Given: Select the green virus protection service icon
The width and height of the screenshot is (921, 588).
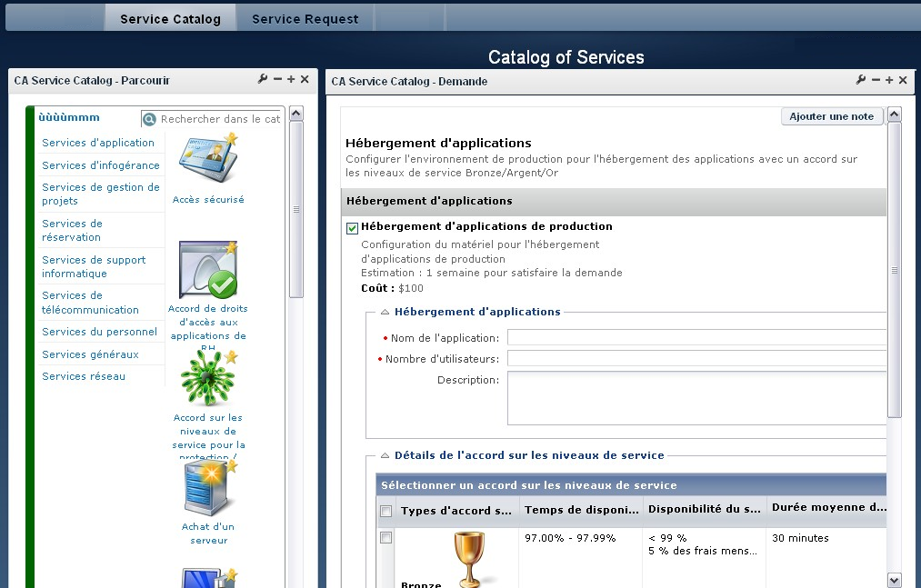Looking at the screenshot, I should tap(208, 378).
